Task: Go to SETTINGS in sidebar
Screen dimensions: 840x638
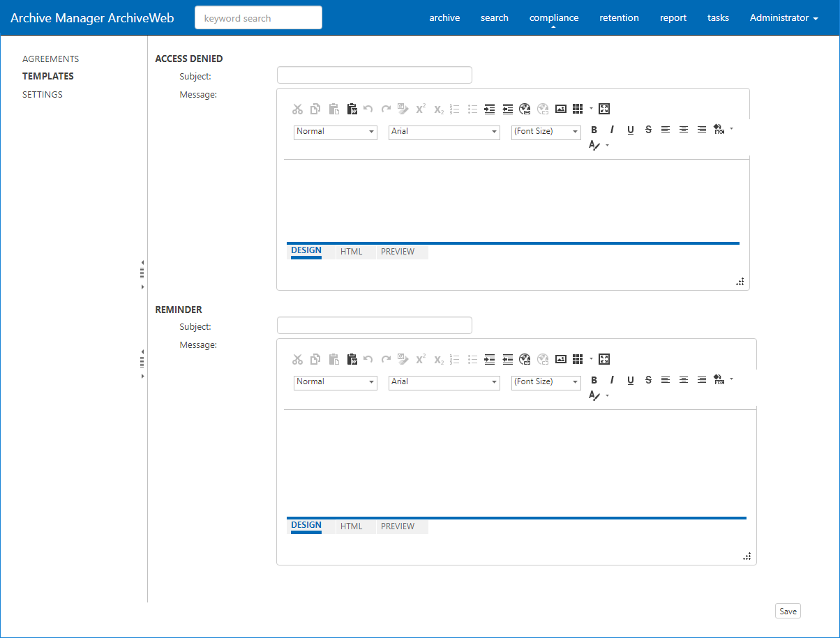Action: 43,94
